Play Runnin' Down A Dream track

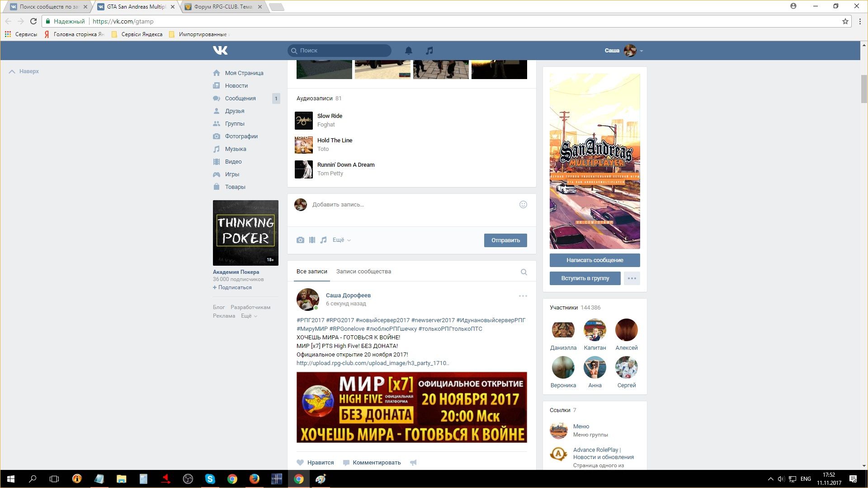pyautogui.click(x=304, y=169)
